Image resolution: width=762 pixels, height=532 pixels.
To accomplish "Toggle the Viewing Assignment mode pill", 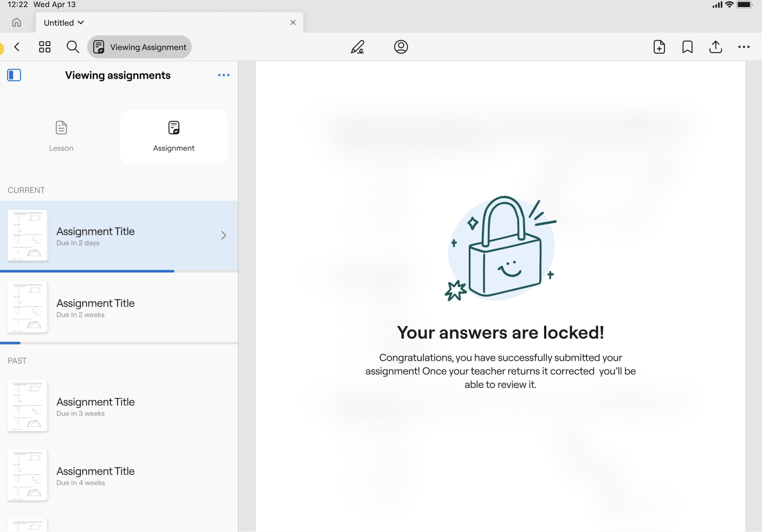I will 140,47.
